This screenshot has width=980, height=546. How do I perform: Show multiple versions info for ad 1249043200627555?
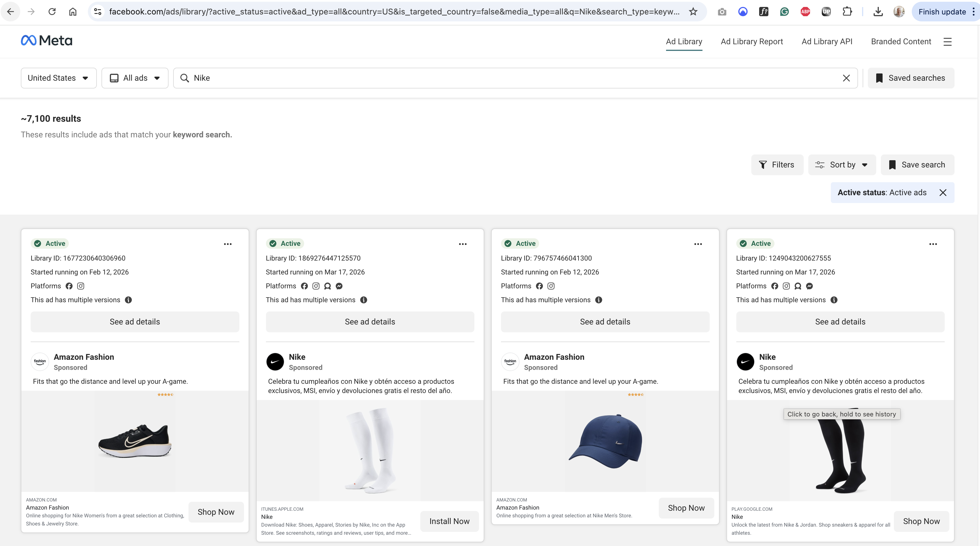point(834,300)
